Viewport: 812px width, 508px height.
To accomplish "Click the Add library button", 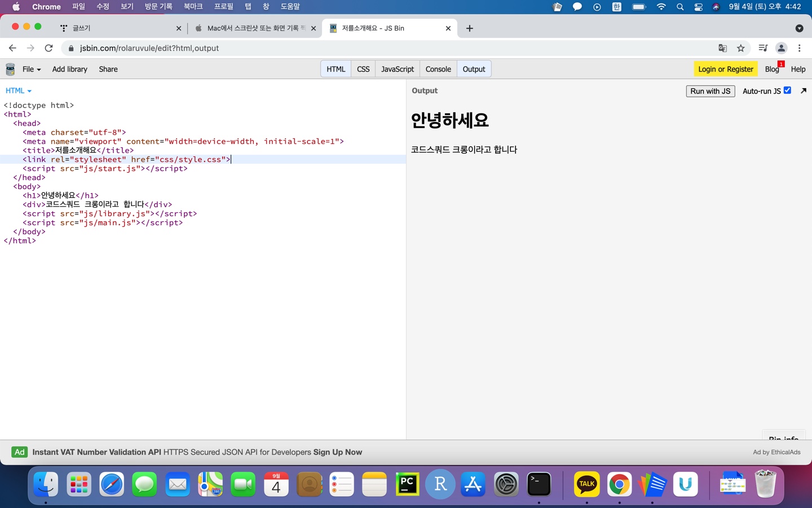I will coord(70,69).
